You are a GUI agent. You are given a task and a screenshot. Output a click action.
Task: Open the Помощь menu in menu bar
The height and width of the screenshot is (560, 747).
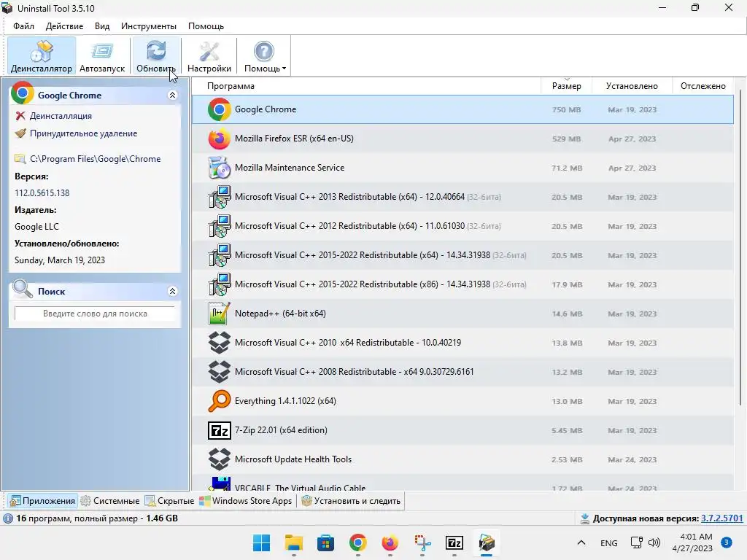(206, 26)
